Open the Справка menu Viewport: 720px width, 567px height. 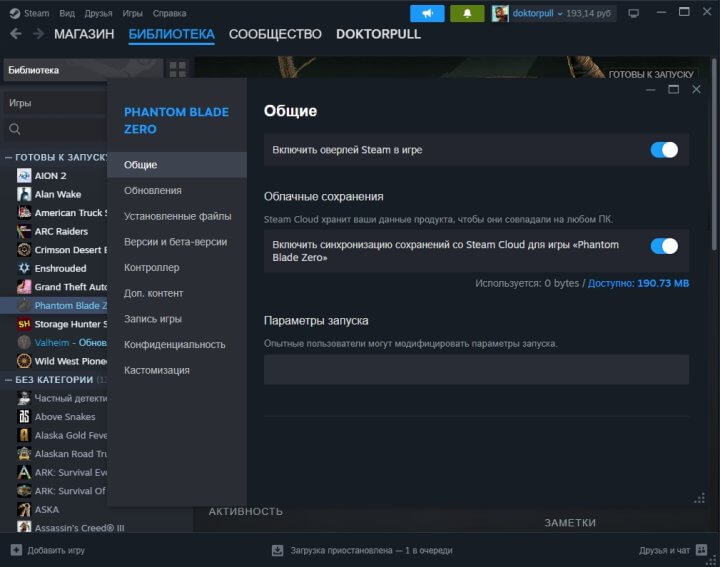pos(169,13)
